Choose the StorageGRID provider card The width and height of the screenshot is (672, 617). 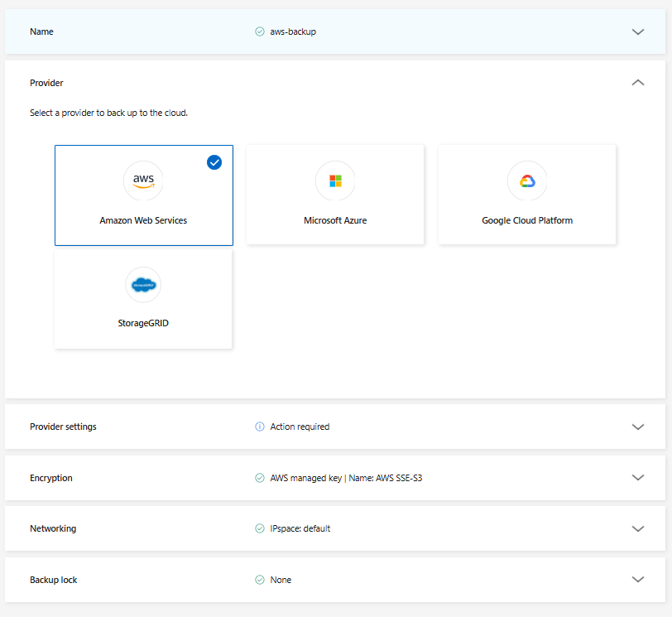[143, 300]
